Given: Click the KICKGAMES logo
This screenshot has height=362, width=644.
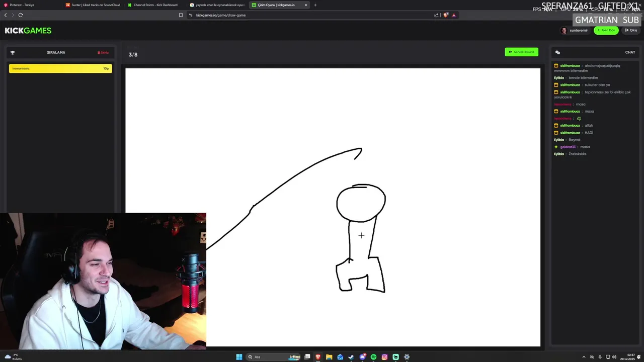Looking at the screenshot, I should click(28, 30).
